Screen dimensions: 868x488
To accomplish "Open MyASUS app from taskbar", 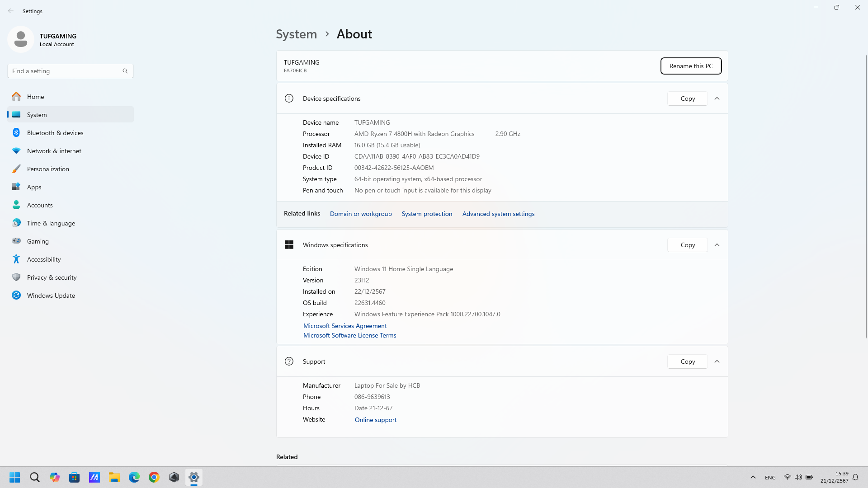I will [94, 477].
